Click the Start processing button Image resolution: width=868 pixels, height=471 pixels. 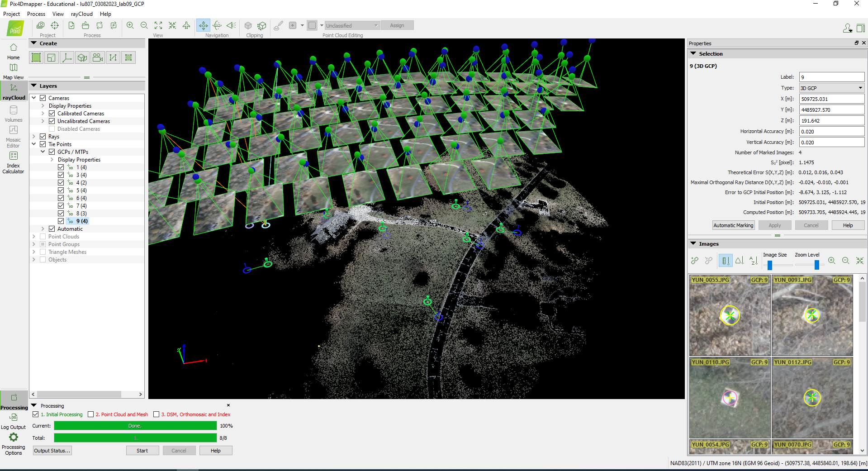pos(142,451)
